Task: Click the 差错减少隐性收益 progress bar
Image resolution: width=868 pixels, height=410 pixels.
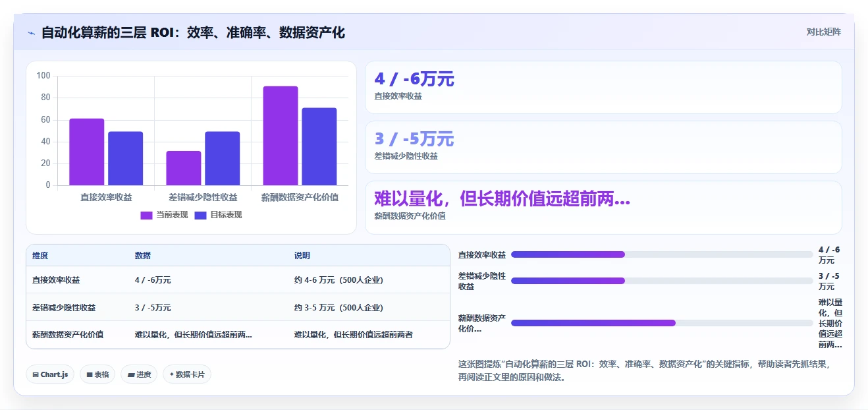Action: pos(662,281)
